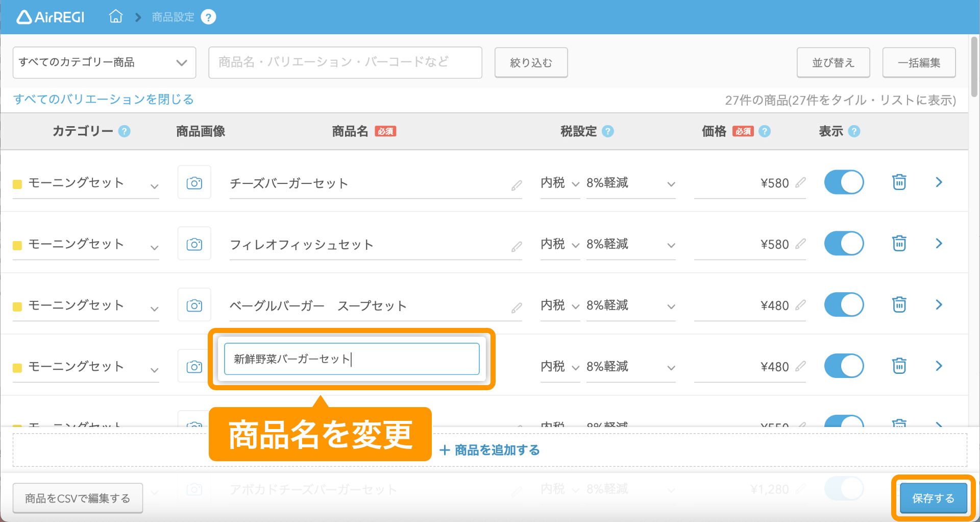Upload image for 新鮮野菜バーガーセット row camera icon

click(194, 366)
